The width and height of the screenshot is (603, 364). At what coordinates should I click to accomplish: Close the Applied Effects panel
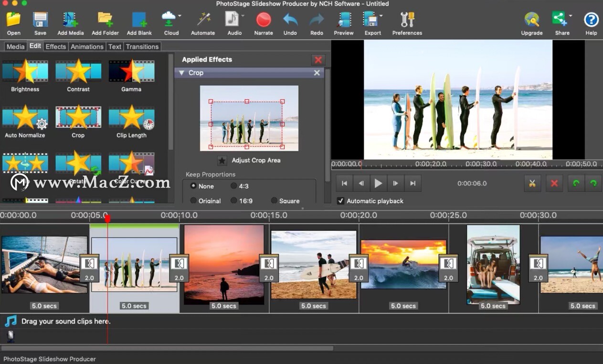(318, 60)
